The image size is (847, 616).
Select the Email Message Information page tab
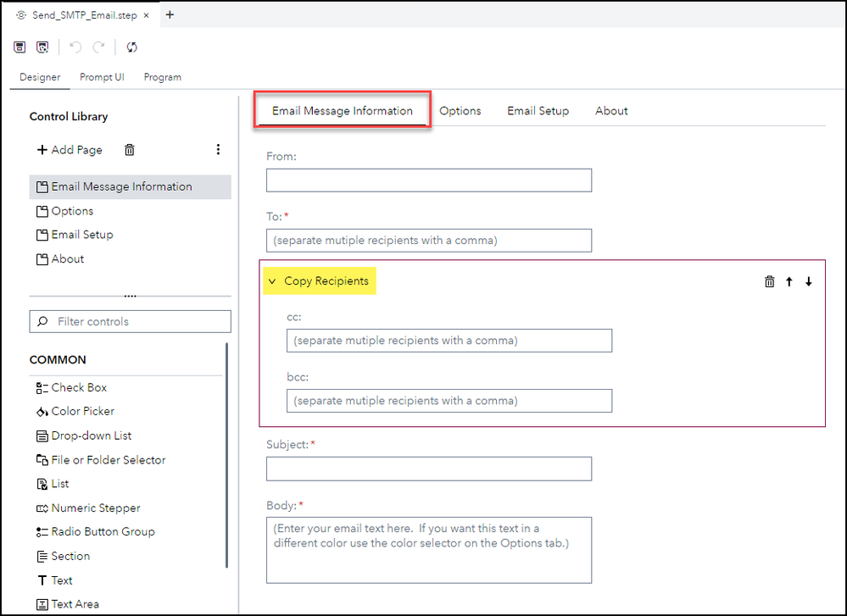click(x=343, y=111)
